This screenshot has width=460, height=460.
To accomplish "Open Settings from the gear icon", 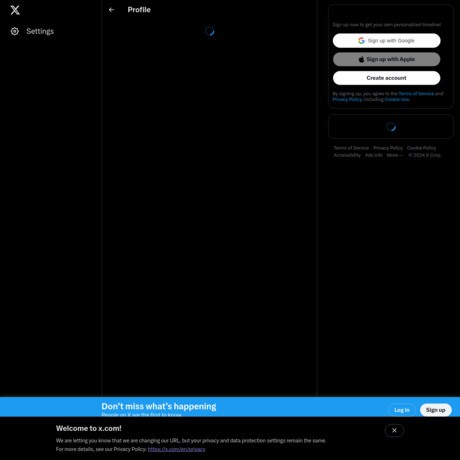I will [x=15, y=31].
